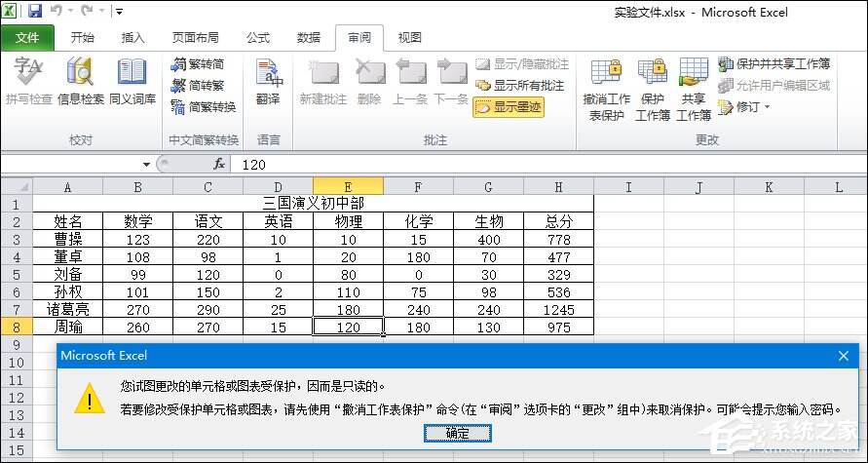Screen dimensions: 868x463
Task: Click 保护并共享工作簿
Action: 774,63
